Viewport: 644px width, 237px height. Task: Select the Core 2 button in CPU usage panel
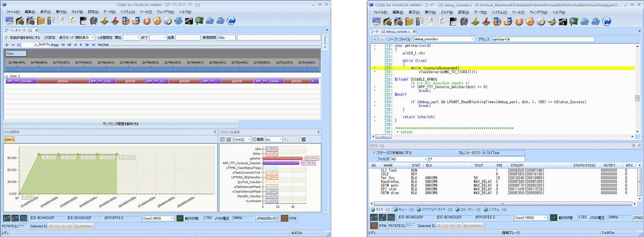pyautogui.click(x=9, y=139)
